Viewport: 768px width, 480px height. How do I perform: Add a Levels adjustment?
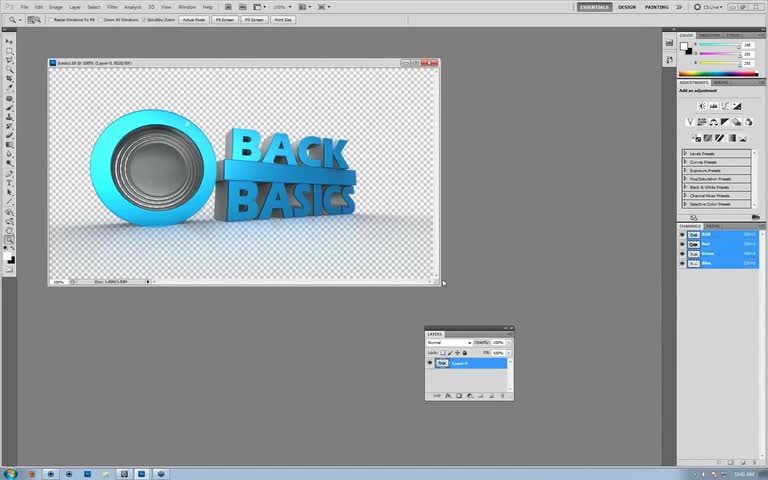point(714,106)
